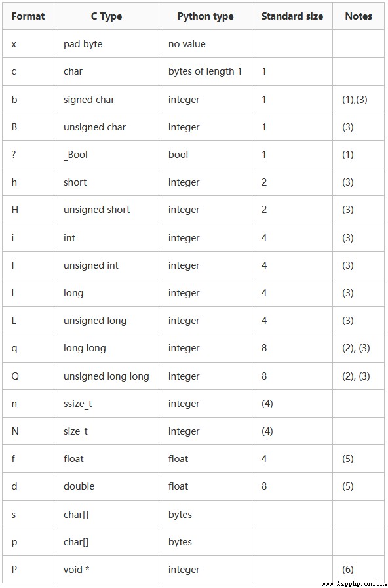Screen dimensions: 388x588
Task: Select the 'double' C type cell
Action: [x=106, y=486]
